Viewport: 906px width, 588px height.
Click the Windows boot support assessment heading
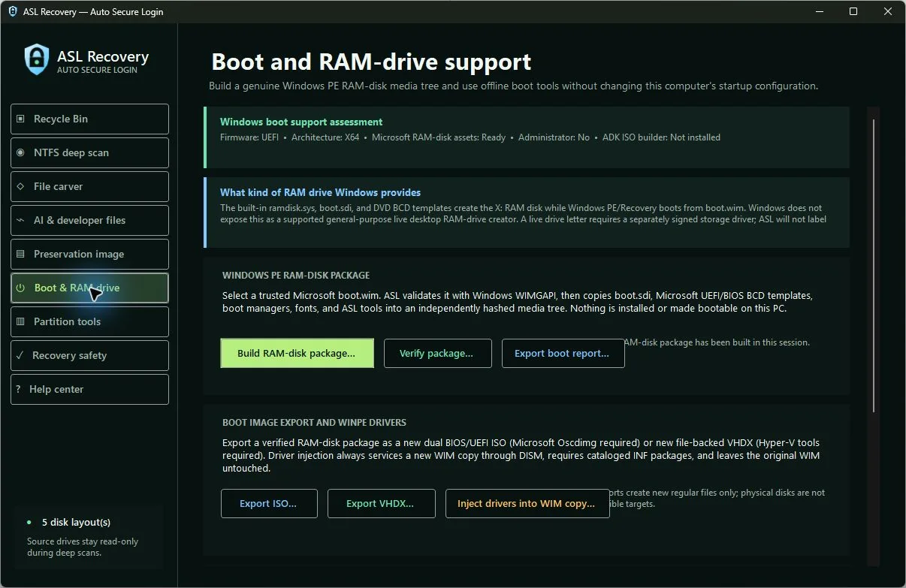point(301,122)
